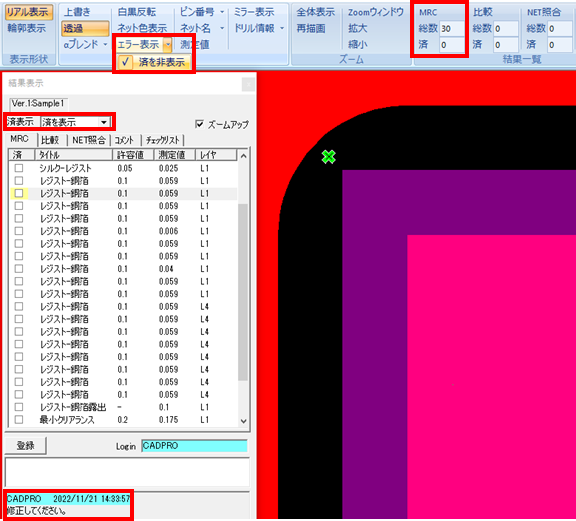576x521 pixels.
Task: Click the results list vertical scrollbar
Action: [x=243, y=288]
